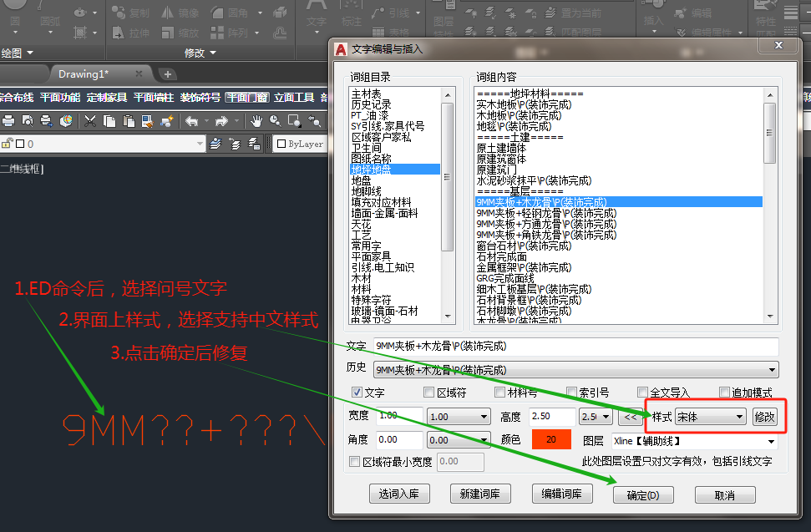
Task: Click the Paste clipboard icon
Action: tap(129, 121)
